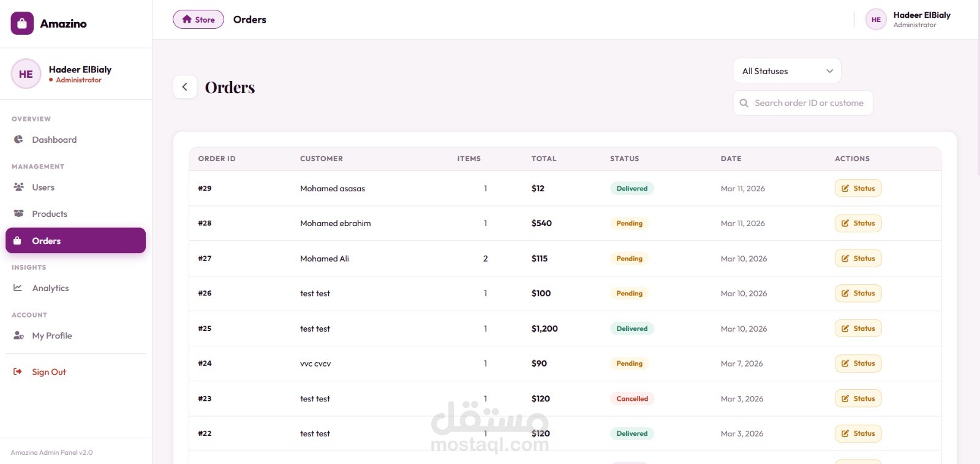Click the My Profile person icon
Screen dimensions: 980x464
click(x=18, y=335)
